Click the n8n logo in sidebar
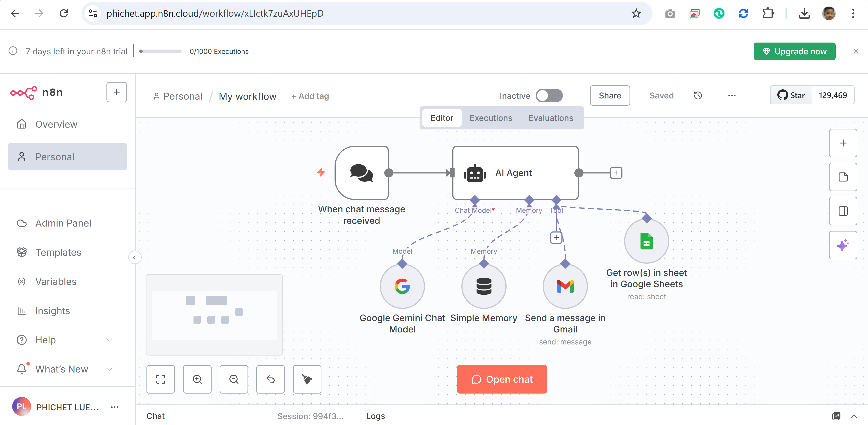 tap(36, 92)
